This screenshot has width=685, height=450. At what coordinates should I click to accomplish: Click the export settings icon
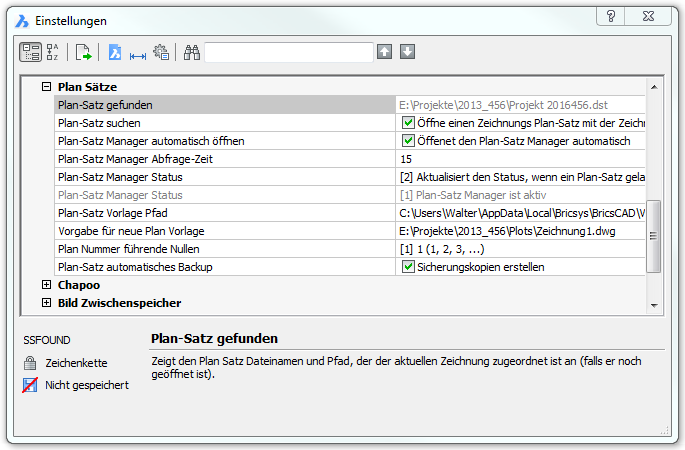tap(84, 52)
